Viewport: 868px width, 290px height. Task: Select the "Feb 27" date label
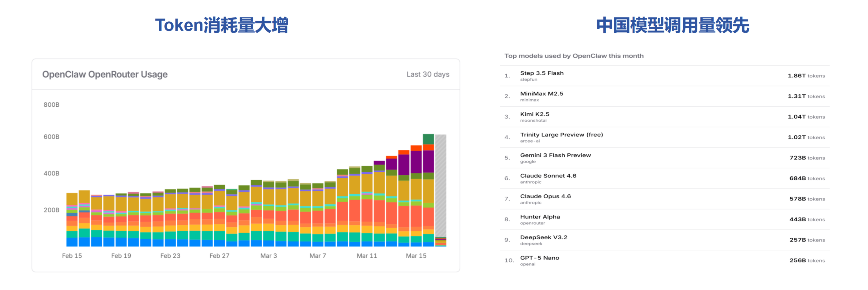click(x=219, y=256)
